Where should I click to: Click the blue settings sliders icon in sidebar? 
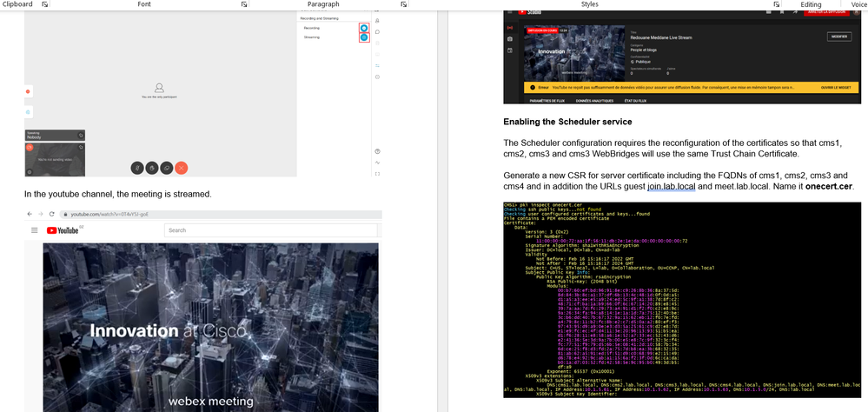pos(377,65)
